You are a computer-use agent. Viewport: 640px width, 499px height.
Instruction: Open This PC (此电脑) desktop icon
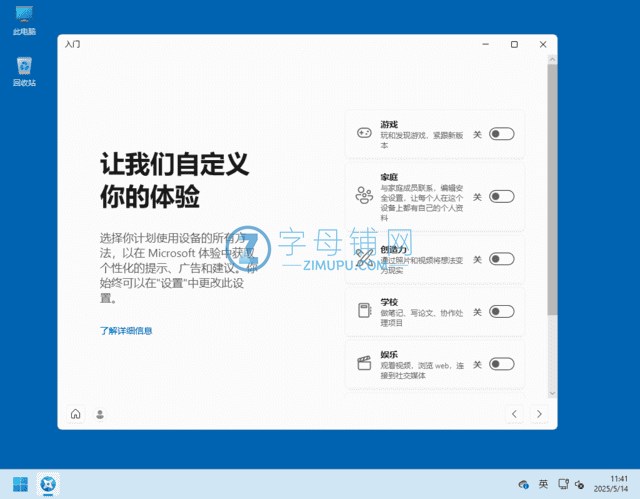coord(24,20)
